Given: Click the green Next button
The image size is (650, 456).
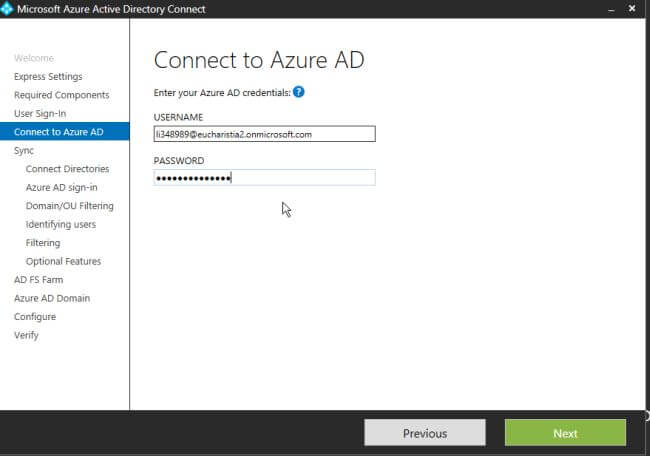Looking at the screenshot, I should click(x=565, y=433).
